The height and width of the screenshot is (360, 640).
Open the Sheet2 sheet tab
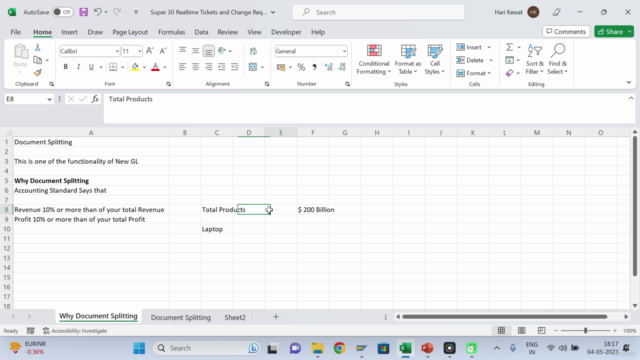point(235,317)
